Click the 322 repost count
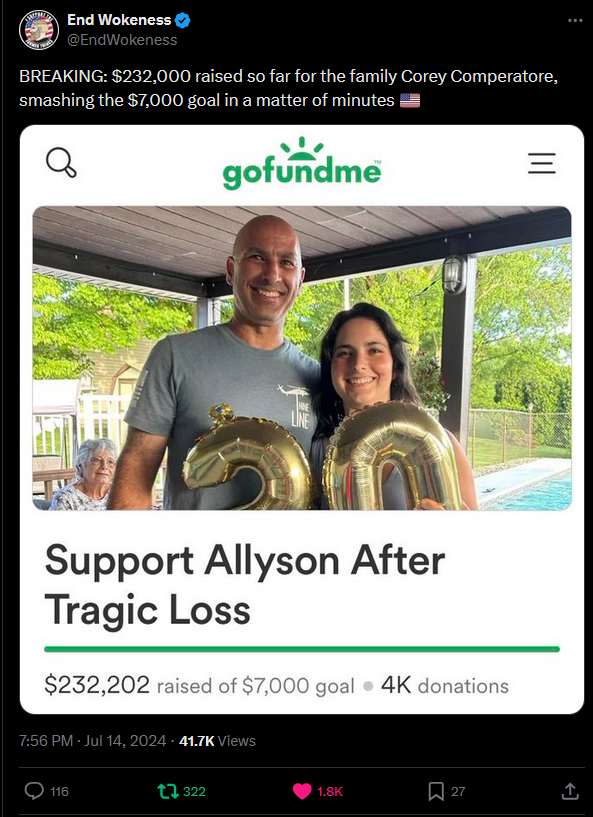 [x=194, y=791]
